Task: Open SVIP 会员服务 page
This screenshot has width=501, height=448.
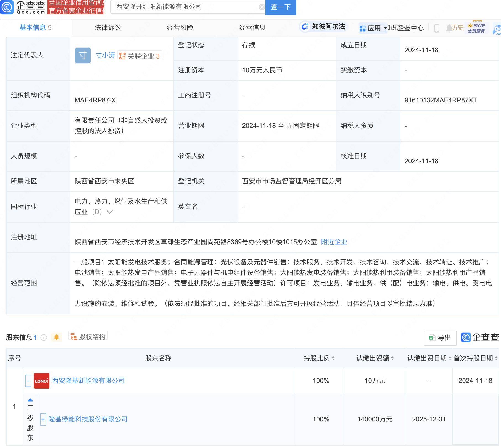Action: click(x=476, y=28)
